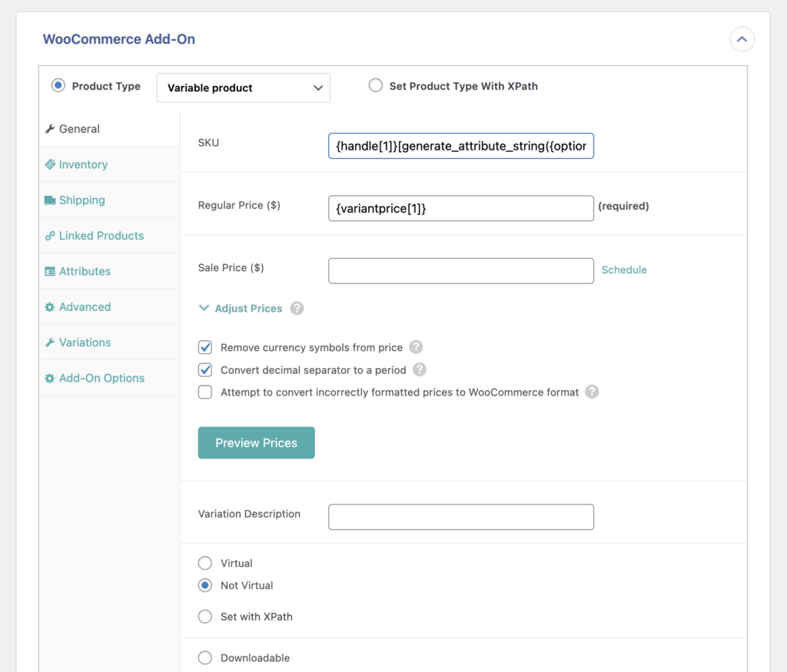Click the chain-link icon beside Linked Products

[51, 236]
